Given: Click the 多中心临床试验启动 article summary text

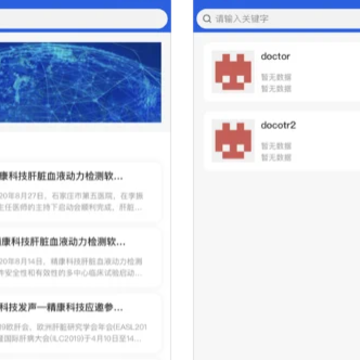Looking at the screenshot, I should click(x=71, y=267).
